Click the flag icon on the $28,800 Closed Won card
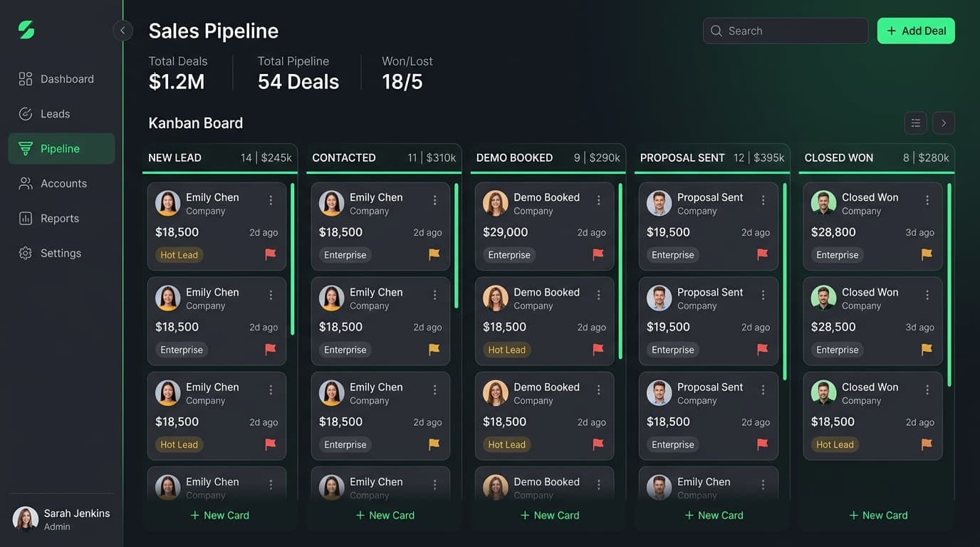Image resolution: width=980 pixels, height=547 pixels. click(926, 254)
